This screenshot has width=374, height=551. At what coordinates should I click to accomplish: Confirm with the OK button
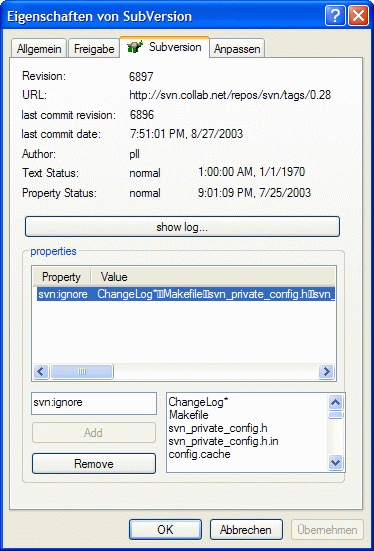coord(166,530)
